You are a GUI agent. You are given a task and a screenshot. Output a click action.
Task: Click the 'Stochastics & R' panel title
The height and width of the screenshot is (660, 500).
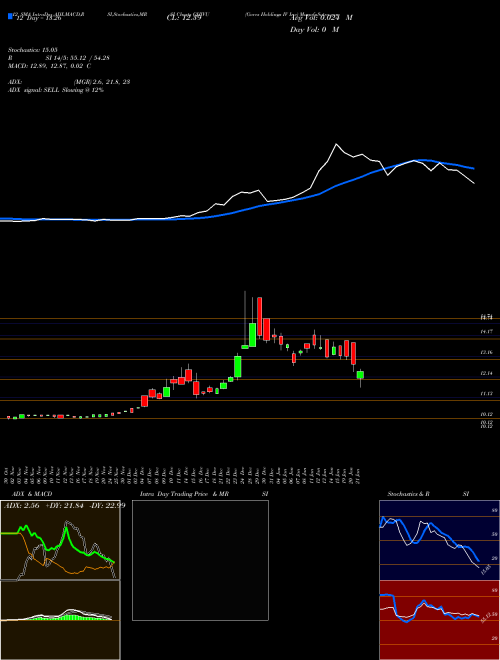(408, 494)
